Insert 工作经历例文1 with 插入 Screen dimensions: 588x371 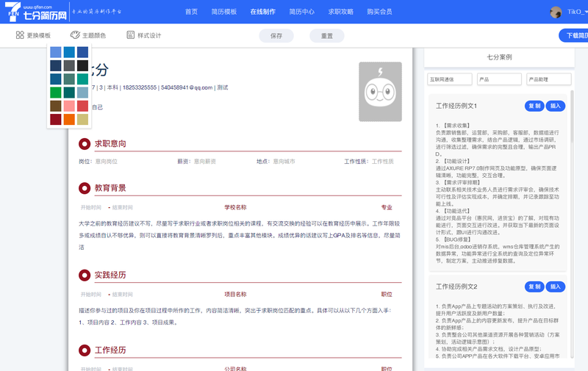tap(556, 106)
